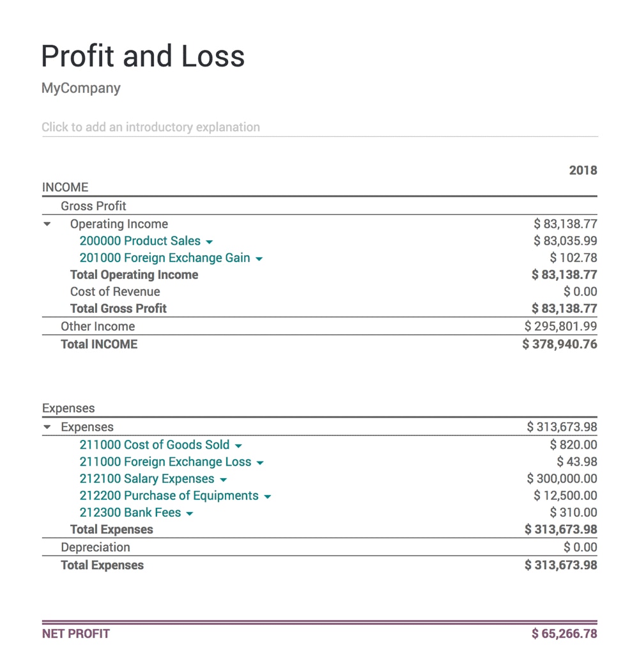Collapse the Expenses section
639x672 pixels.
46,426
